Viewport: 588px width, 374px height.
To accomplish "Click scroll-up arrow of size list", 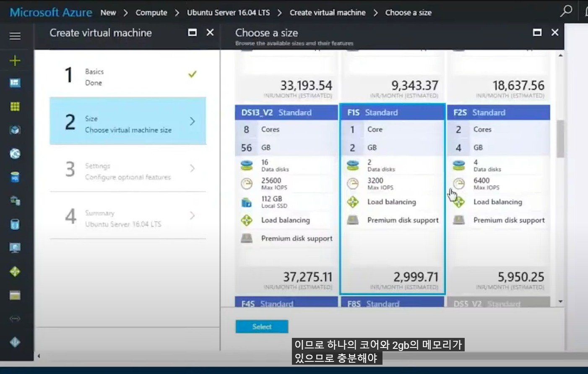I will (x=560, y=55).
